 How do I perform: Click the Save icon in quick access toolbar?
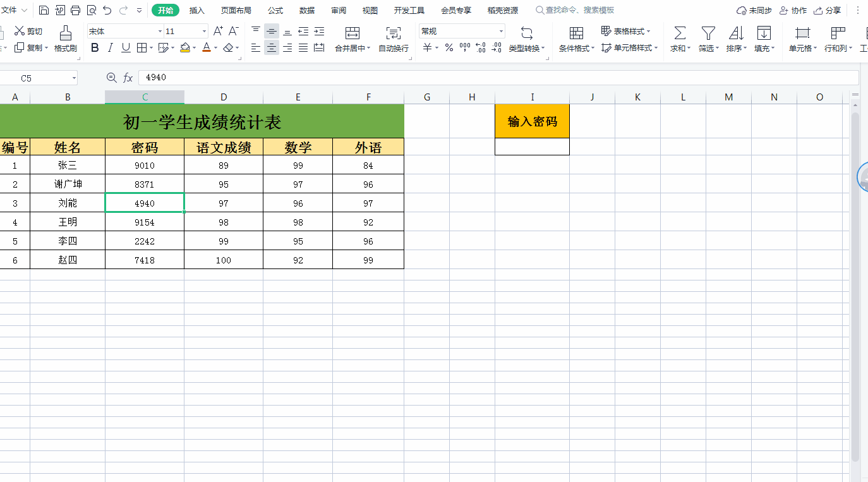[44, 10]
